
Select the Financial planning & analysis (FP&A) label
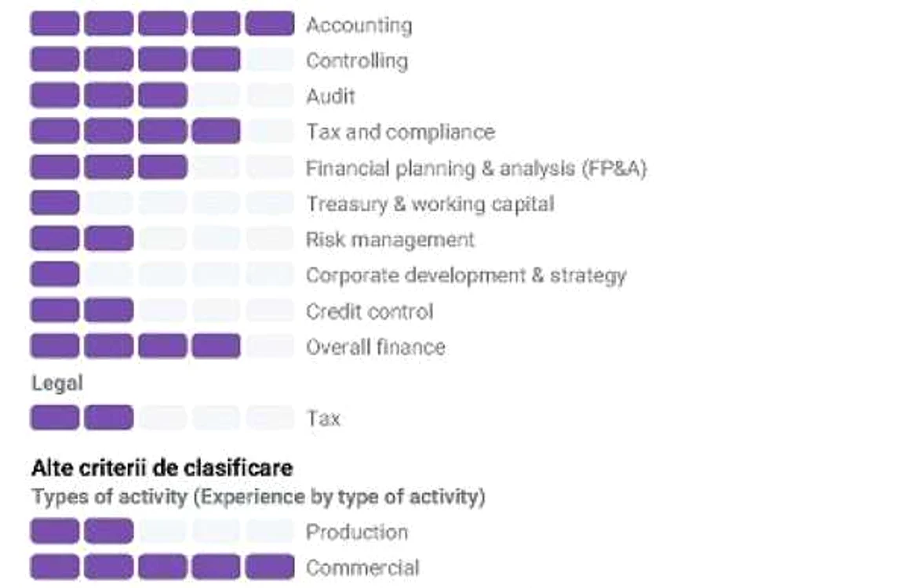[x=476, y=168]
